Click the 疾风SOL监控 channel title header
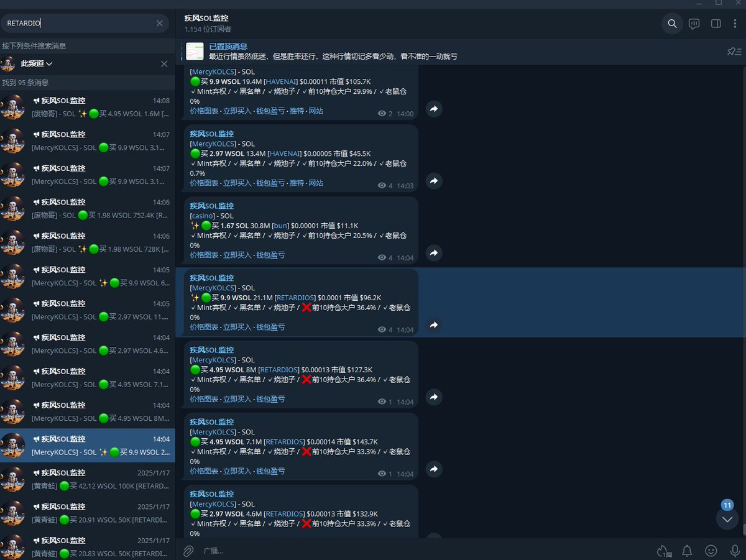Image resolution: width=746 pixels, height=560 pixels. (x=206, y=18)
